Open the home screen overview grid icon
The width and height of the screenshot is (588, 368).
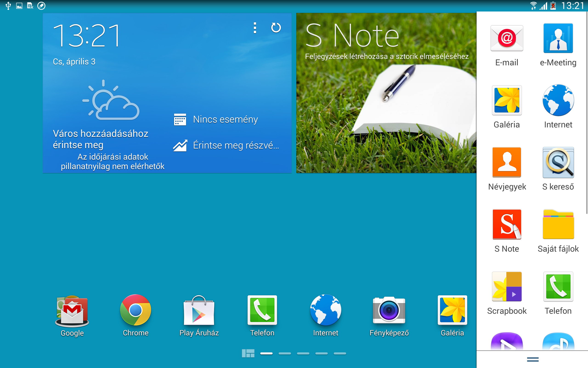pos(248,354)
